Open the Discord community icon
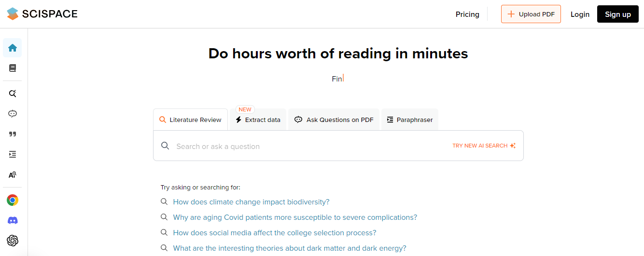This screenshot has height=256, width=644. coord(13,220)
